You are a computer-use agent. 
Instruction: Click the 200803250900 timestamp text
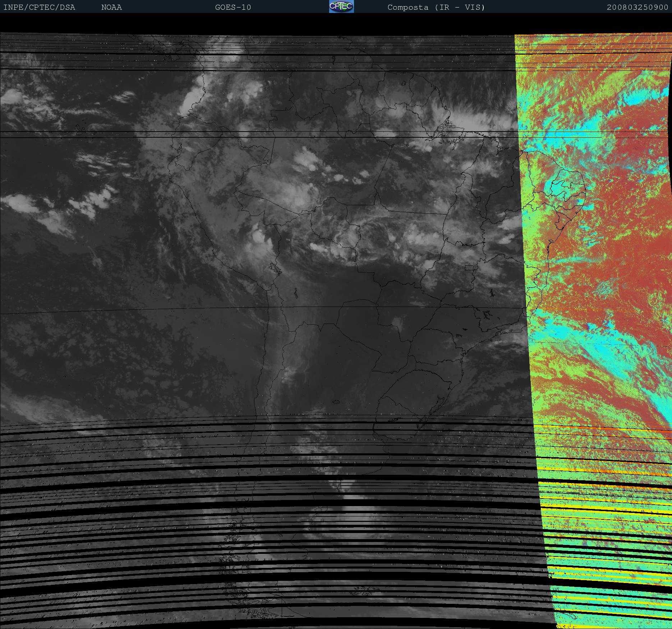coord(637,8)
